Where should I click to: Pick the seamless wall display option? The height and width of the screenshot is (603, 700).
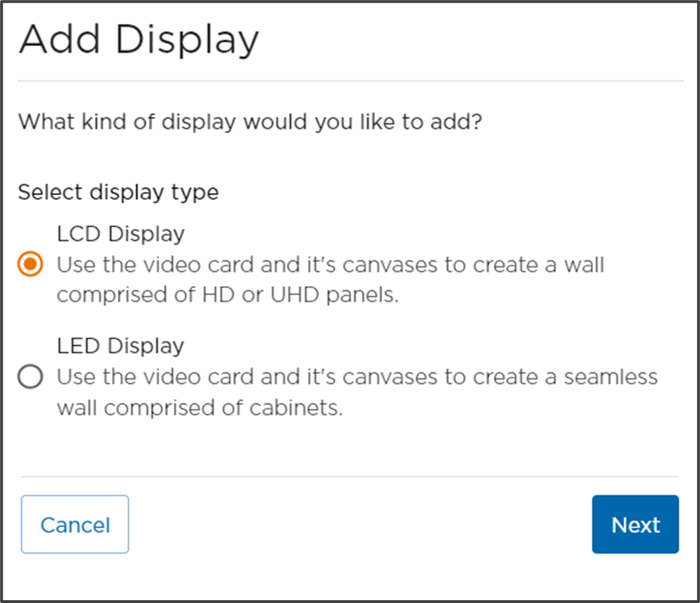point(30,376)
